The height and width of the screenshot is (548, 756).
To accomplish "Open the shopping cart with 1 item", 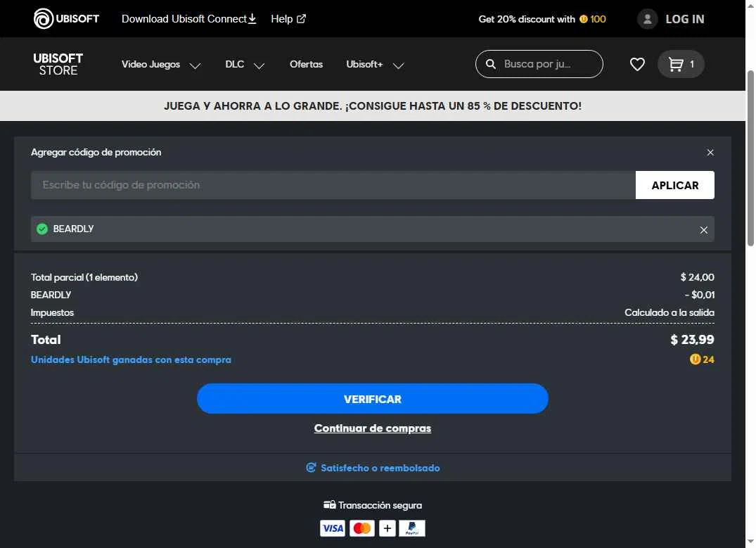I will pyautogui.click(x=681, y=64).
